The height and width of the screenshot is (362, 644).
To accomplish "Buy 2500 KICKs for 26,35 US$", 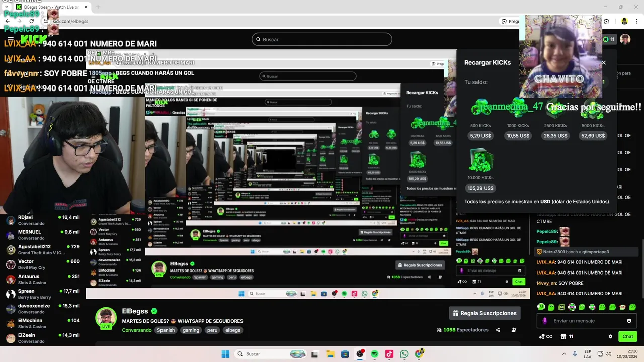I will [555, 136].
